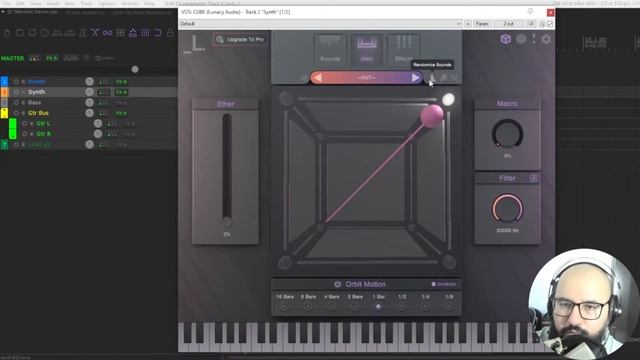This screenshot has width=640, height=360.
Task: Click the plus button next to presets
Action: click(x=468, y=24)
